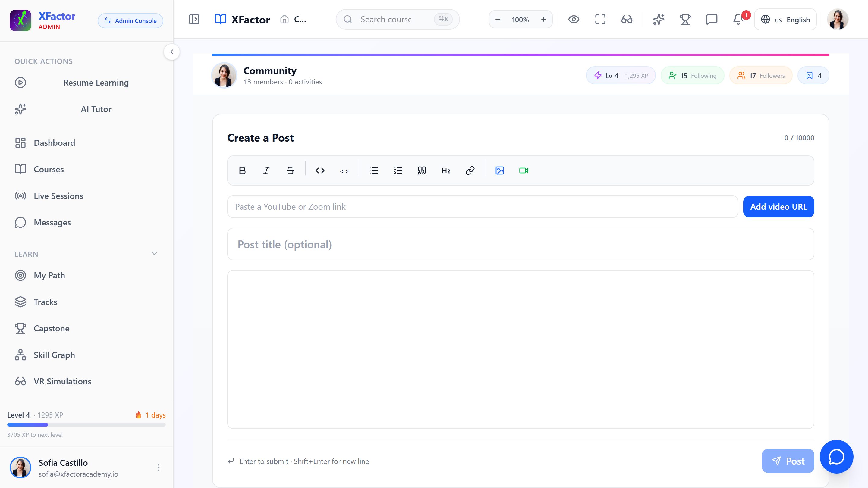Click the home breadcrumb icon
Viewport: 868px width, 488px height.
(x=285, y=19)
